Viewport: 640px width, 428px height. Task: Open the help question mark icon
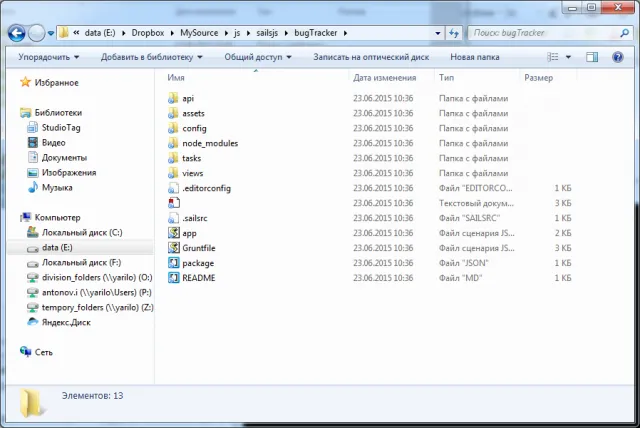pyautogui.click(x=618, y=57)
